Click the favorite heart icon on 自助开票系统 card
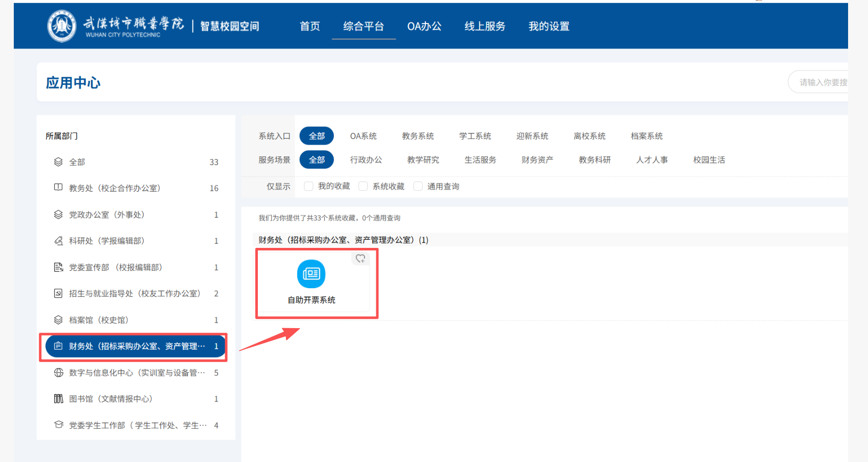 coord(360,259)
